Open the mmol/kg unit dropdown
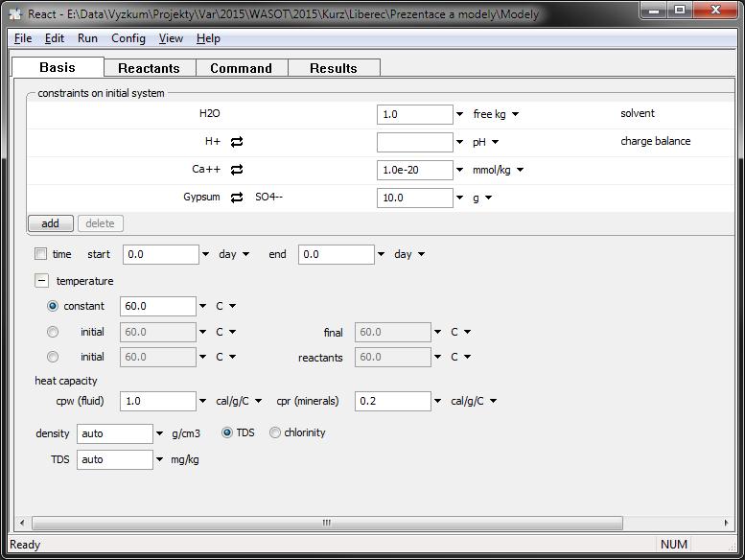The image size is (745, 560). click(x=520, y=170)
